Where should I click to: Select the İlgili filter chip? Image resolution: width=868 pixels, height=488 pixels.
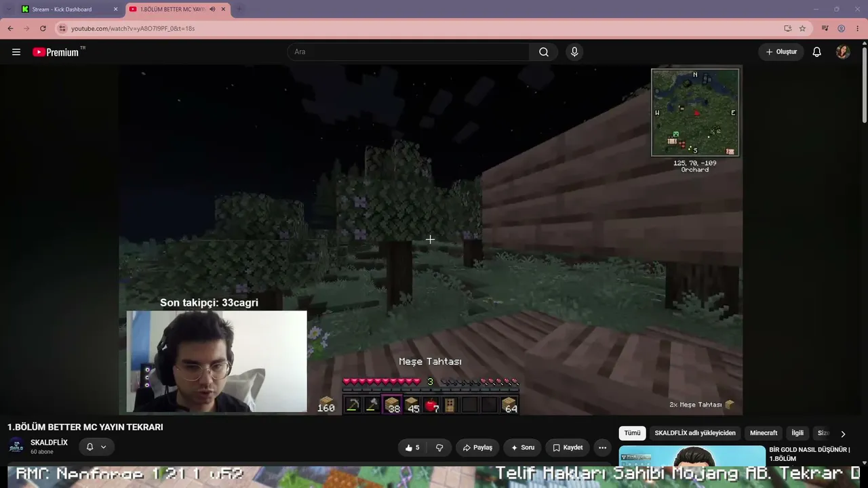click(797, 433)
